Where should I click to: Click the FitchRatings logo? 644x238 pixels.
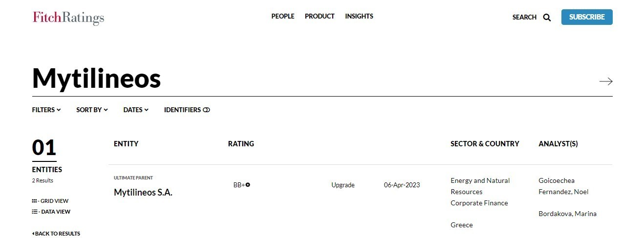point(68,18)
